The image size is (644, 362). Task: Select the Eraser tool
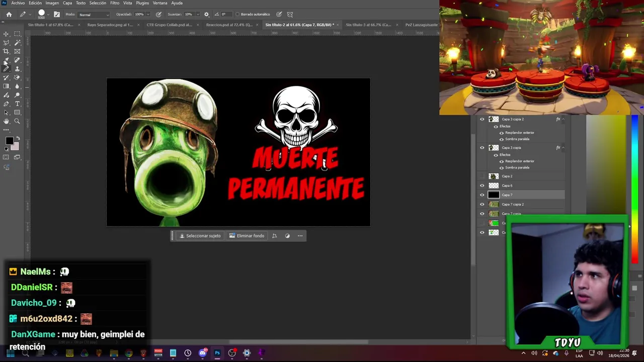click(17, 77)
